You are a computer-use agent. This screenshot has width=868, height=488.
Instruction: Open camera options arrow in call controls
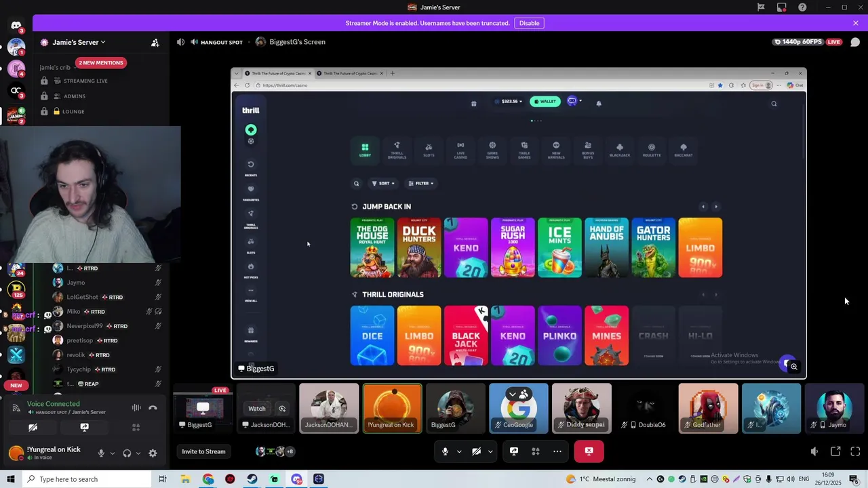coord(490,451)
